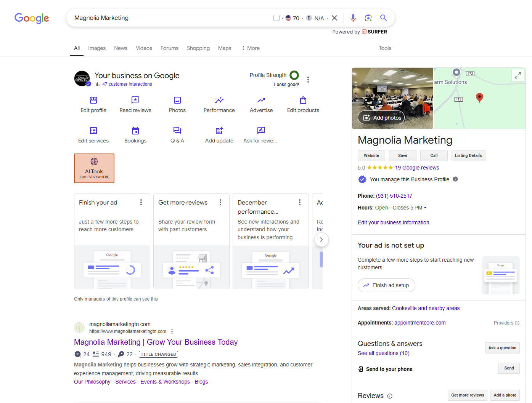Screen dimensions: 532x403
Task: Click Ask for reviews
Action: [260, 135]
